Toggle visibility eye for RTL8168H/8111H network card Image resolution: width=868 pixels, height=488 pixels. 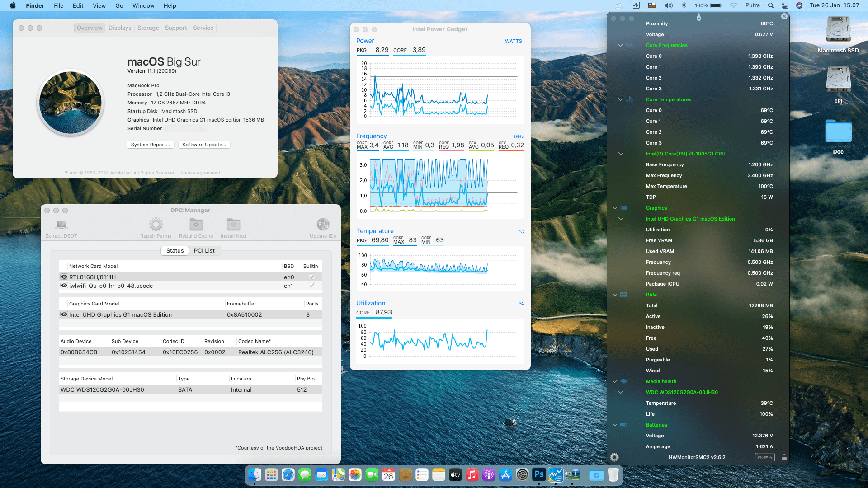tap(64, 277)
